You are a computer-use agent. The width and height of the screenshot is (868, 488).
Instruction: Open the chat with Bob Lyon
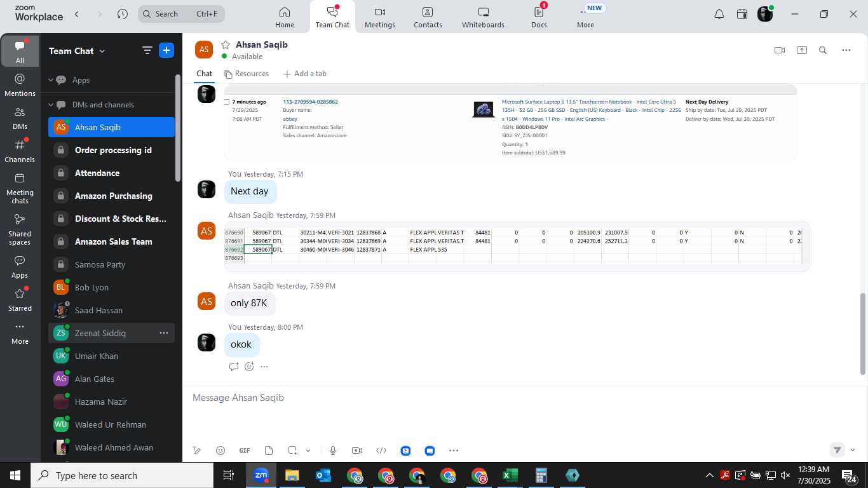coord(111,287)
